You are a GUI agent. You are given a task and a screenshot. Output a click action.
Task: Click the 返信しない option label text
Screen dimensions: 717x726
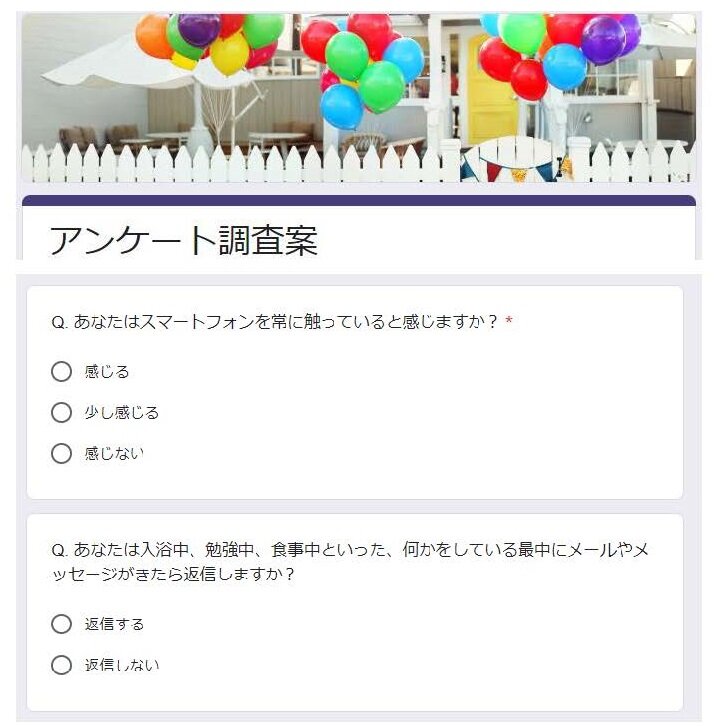point(122,665)
